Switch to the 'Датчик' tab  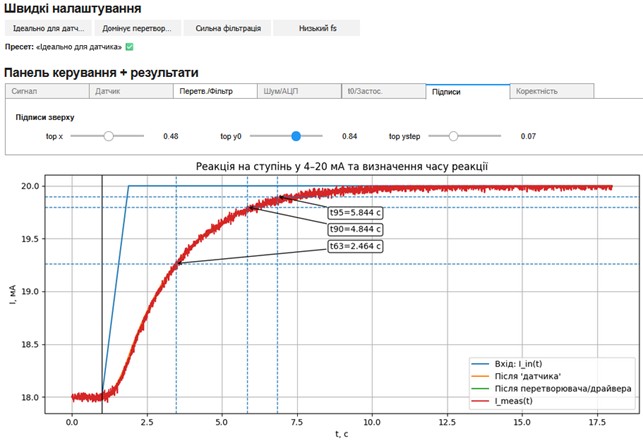point(129,91)
